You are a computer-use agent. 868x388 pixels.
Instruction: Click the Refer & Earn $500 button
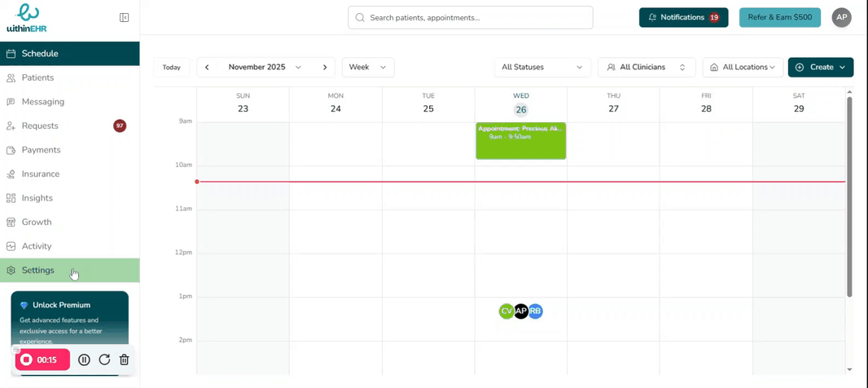coord(780,17)
